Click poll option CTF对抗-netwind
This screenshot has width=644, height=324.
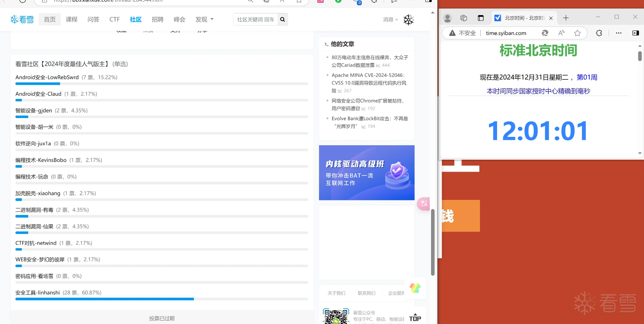(x=36, y=243)
